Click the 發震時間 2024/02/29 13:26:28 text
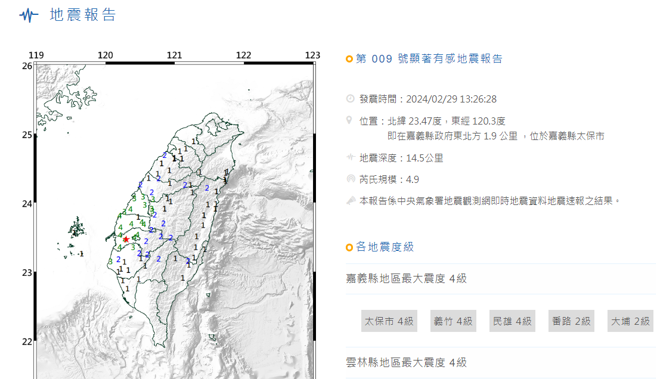Viewport: 656px width, 379px height. (x=428, y=99)
